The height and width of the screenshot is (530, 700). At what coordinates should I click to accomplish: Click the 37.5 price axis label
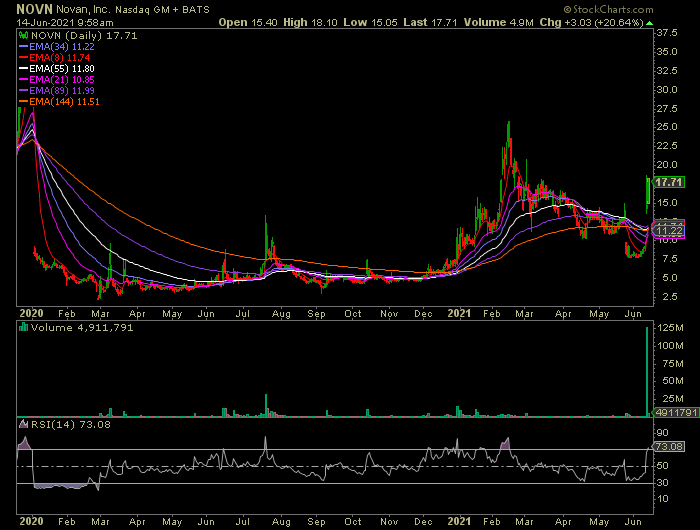click(x=667, y=33)
